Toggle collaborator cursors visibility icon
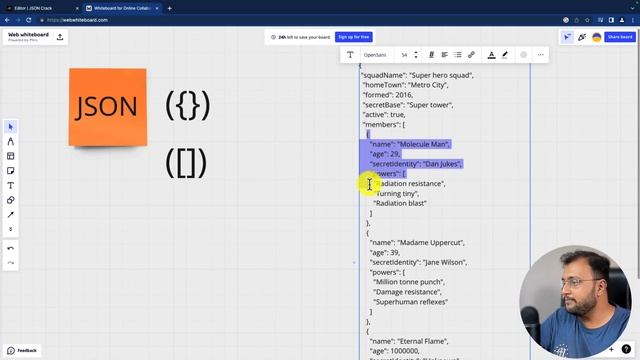 (567, 37)
